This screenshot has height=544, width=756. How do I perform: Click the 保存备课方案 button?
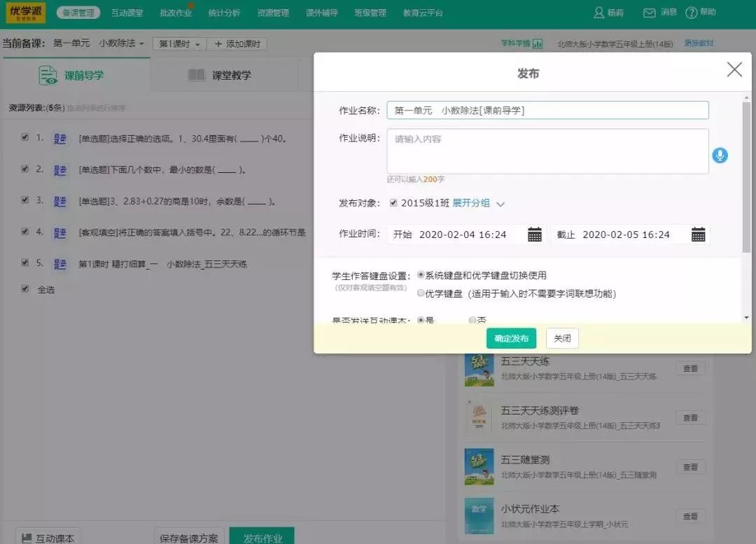pyautogui.click(x=189, y=537)
